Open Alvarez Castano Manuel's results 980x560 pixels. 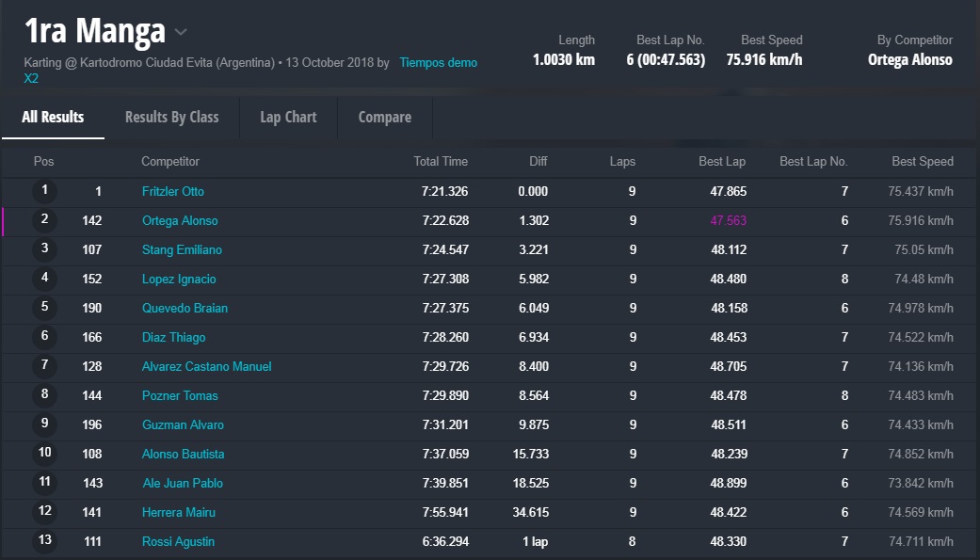click(206, 367)
